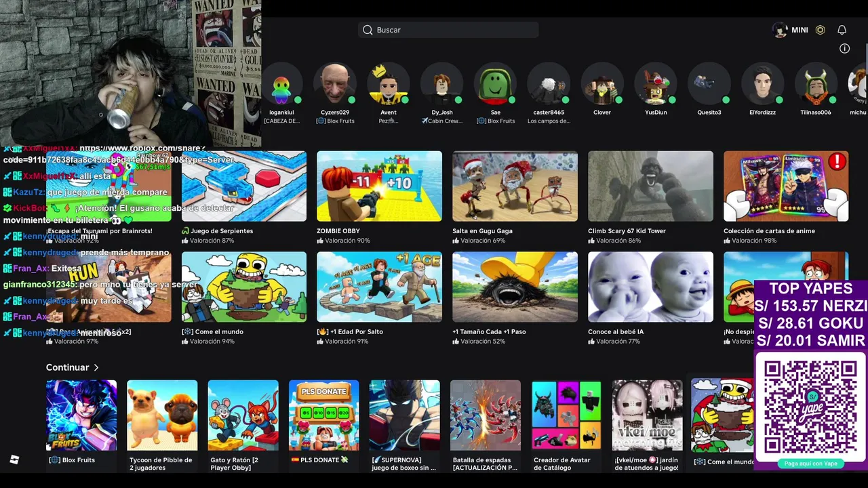Image resolution: width=868 pixels, height=488 pixels.
Task: Open the notifications bell
Action: (x=842, y=30)
